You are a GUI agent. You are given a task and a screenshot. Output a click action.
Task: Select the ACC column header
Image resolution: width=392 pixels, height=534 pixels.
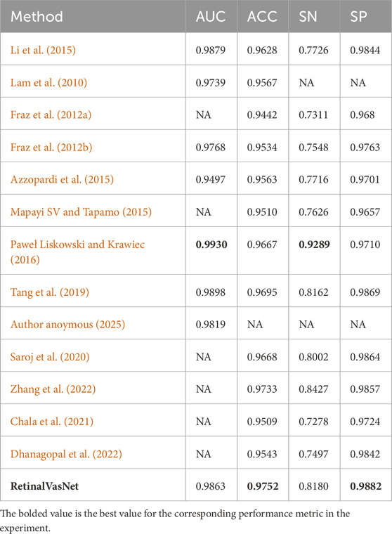click(262, 16)
